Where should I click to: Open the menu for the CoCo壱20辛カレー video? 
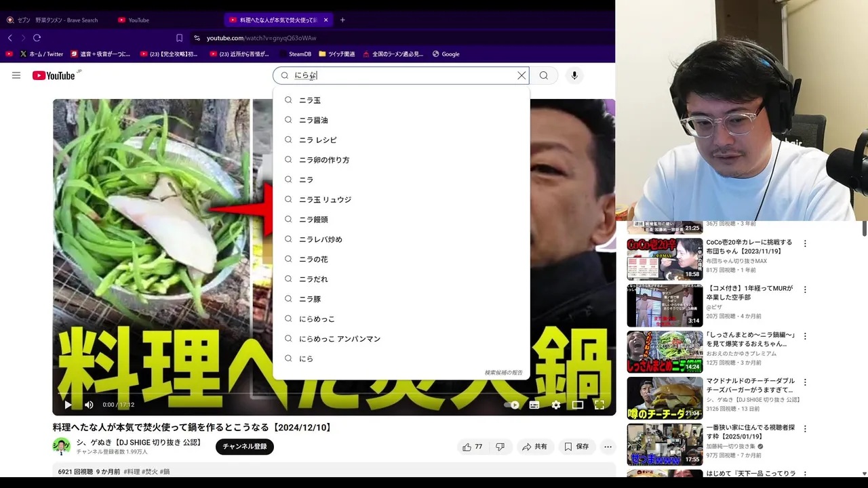pos(806,243)
